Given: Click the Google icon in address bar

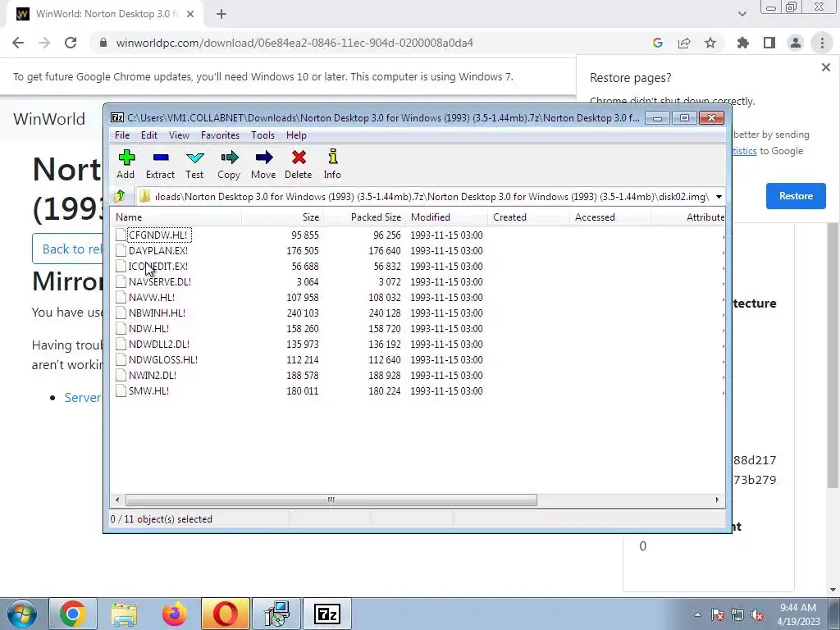Looking at the screenshot, I should pyautogui.click(x=658, y=43).
